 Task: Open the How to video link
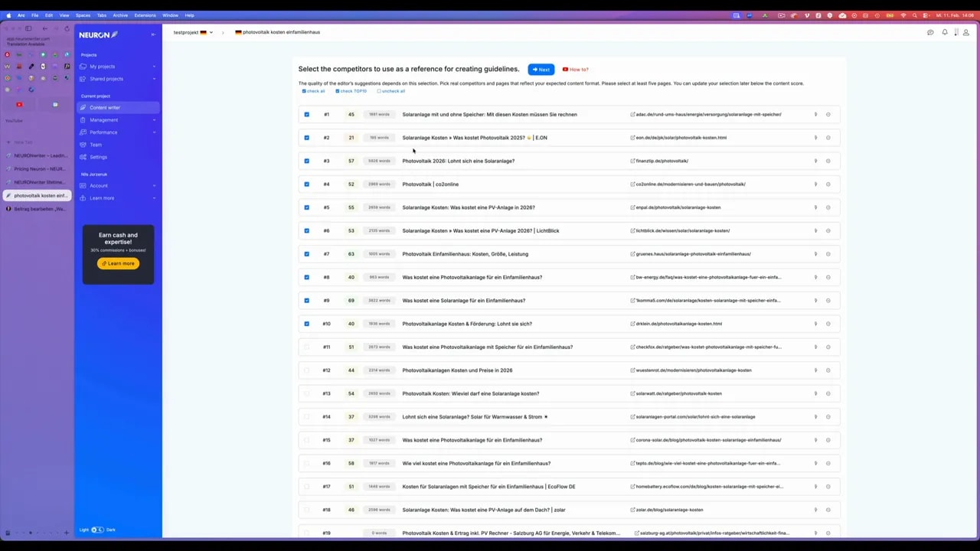575,69
